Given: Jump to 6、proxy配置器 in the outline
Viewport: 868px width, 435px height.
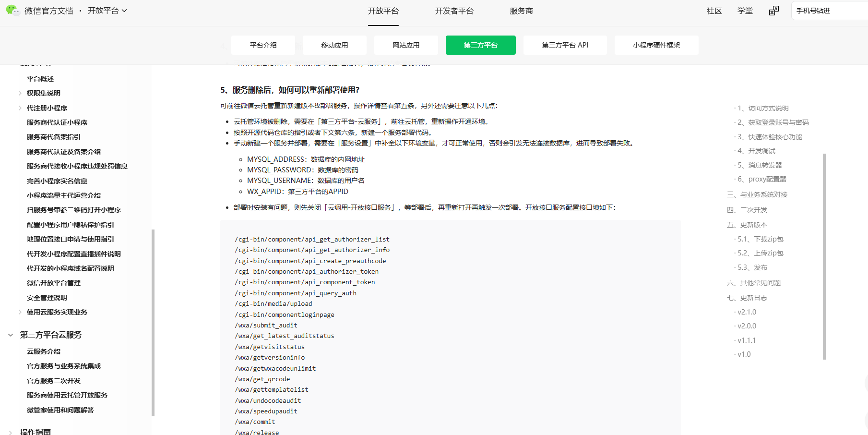Looking at the screenshot, I should pos(762,179).
